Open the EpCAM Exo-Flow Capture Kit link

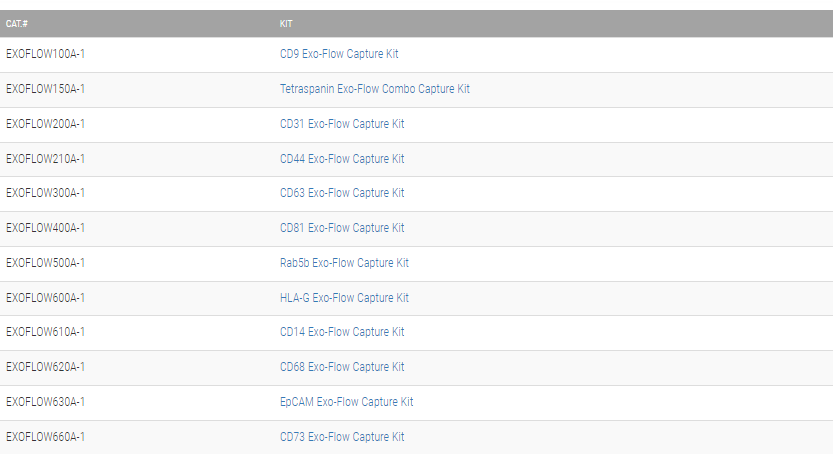pyautogui.click(x=346, y=402)
